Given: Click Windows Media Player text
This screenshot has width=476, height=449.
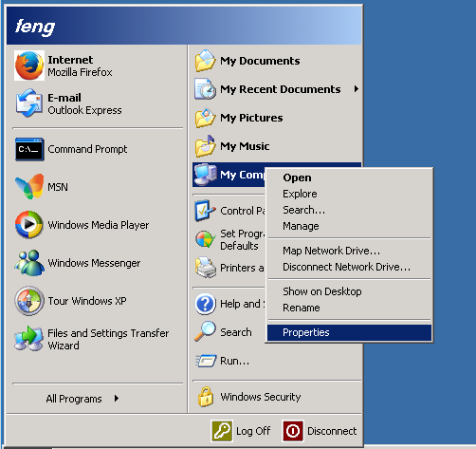Looking at the screenshot, I should pyautogui.click(x=99, y=225).
